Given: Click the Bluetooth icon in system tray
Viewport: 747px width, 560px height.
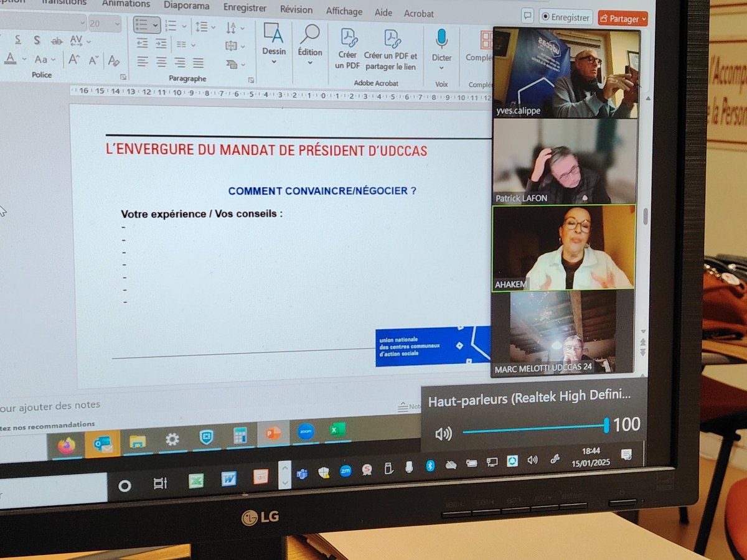Looking at the screenshot, I should coord(430,465).
